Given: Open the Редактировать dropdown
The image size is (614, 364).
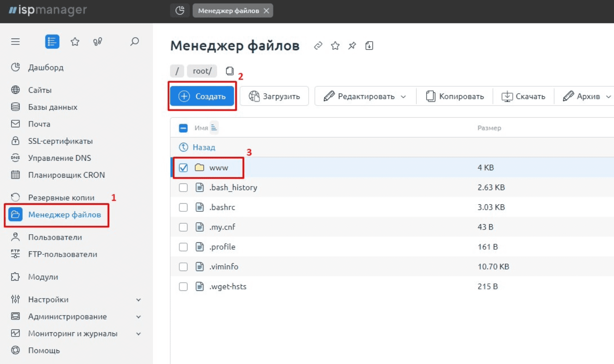Looking at the screenshot, I should (x=365, y=96).
